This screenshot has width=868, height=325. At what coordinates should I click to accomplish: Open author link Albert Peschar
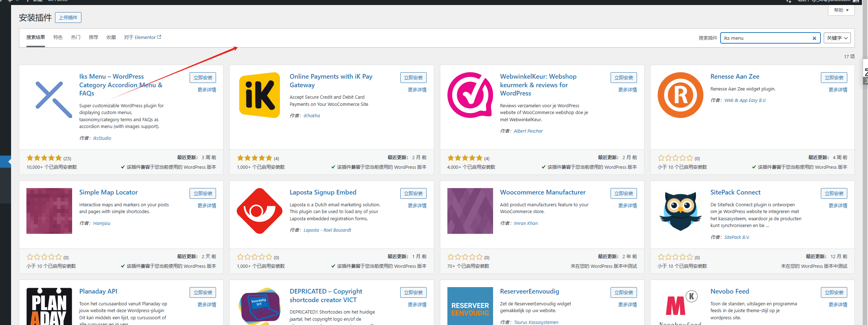pyautogui.click(x=528, y=131)
